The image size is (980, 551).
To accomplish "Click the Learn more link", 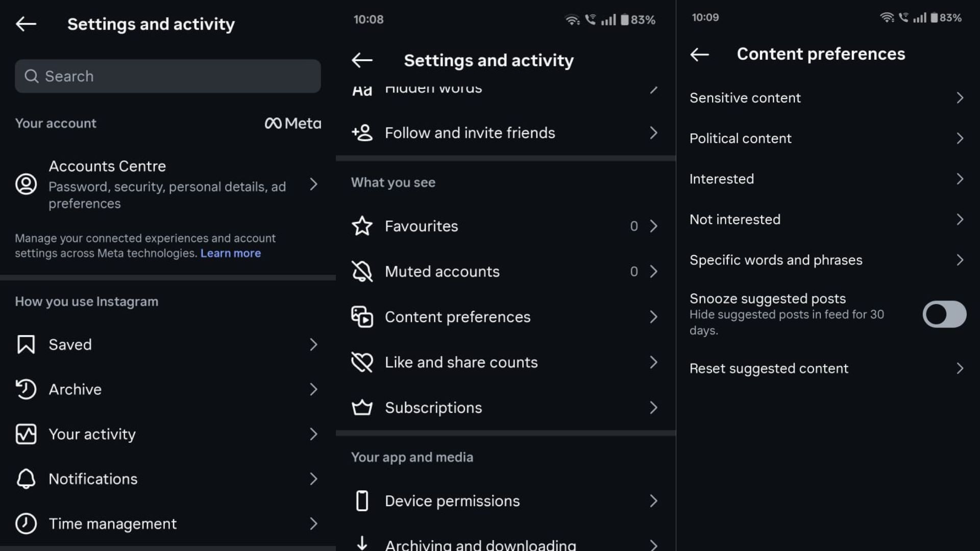I will point(230,253).
